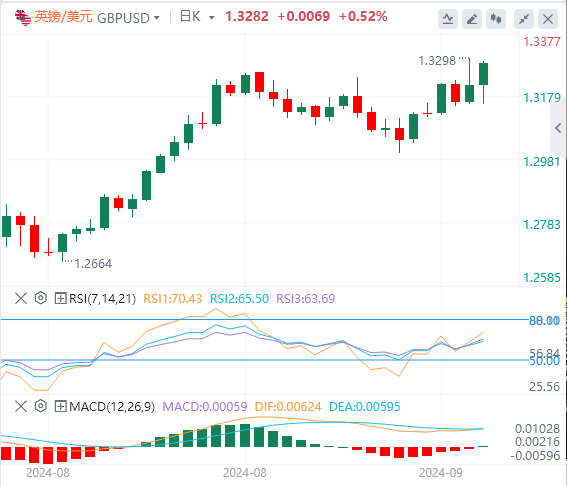Click the 1.3282 current price value
567x486 pixels.
pyautogui.click(x=247, y=17)
